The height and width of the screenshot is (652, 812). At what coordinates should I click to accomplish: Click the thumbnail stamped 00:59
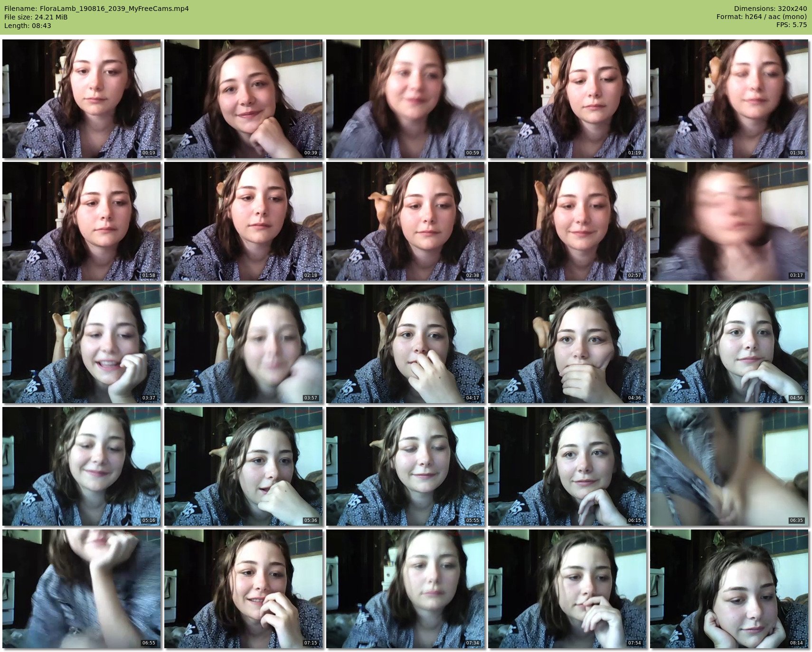tap(405, 99)
